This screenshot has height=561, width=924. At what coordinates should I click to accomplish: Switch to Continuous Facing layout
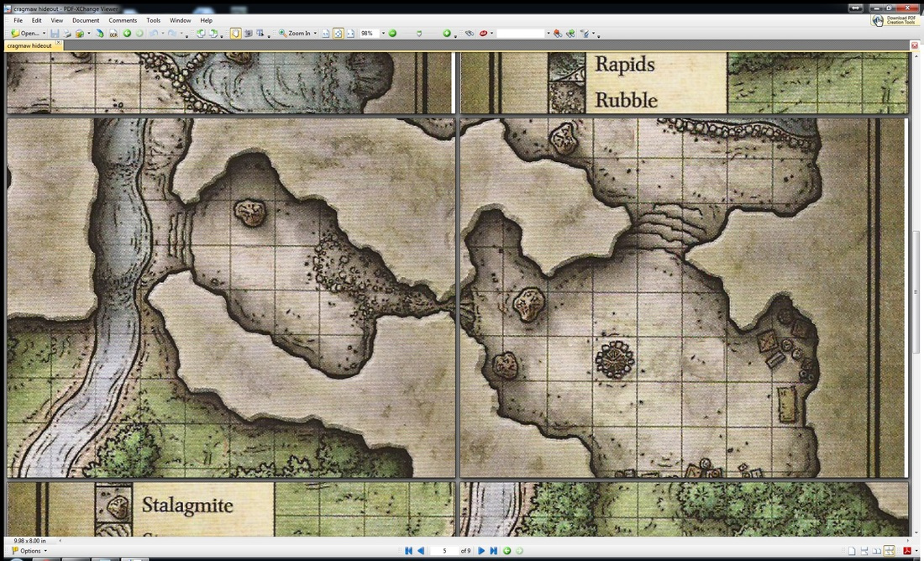tap(890, 551)
